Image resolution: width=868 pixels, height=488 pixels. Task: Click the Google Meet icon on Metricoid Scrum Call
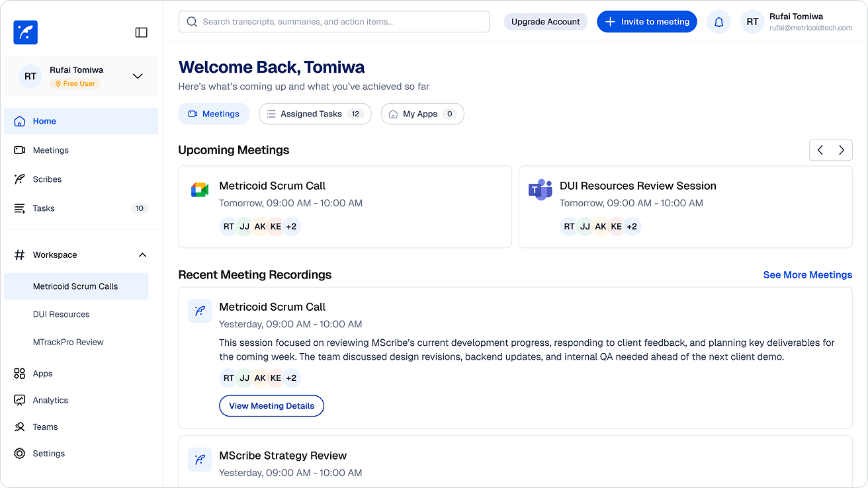(x=200, y=190)
